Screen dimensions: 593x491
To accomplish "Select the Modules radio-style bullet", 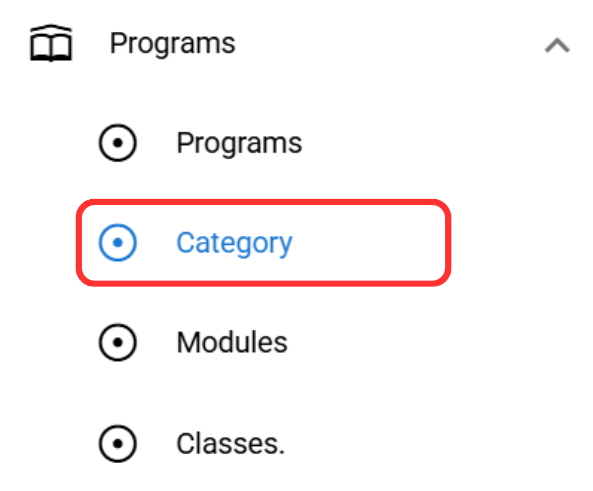I will pos(118,342).
